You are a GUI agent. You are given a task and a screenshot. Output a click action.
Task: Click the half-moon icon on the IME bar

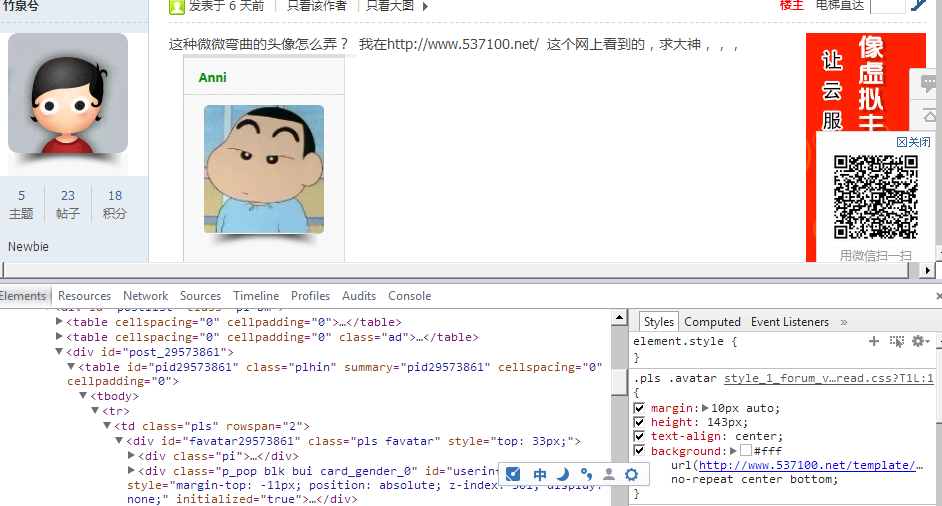[562, 474]
